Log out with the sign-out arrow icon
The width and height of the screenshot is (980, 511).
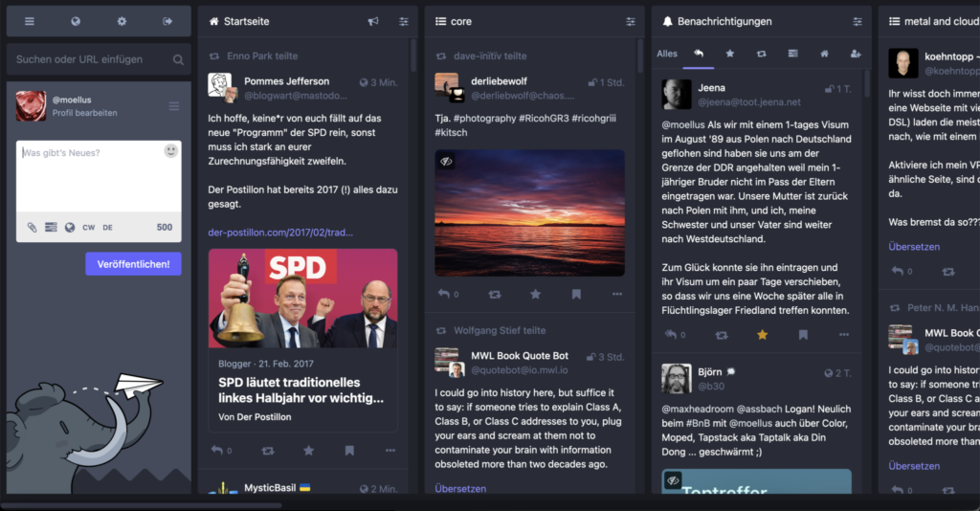[x=167, y=21]
